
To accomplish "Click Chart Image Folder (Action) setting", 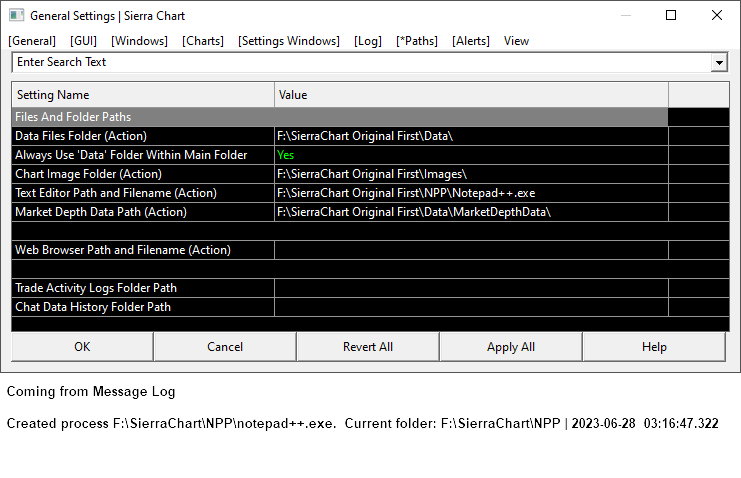I will tap(143, 174).
